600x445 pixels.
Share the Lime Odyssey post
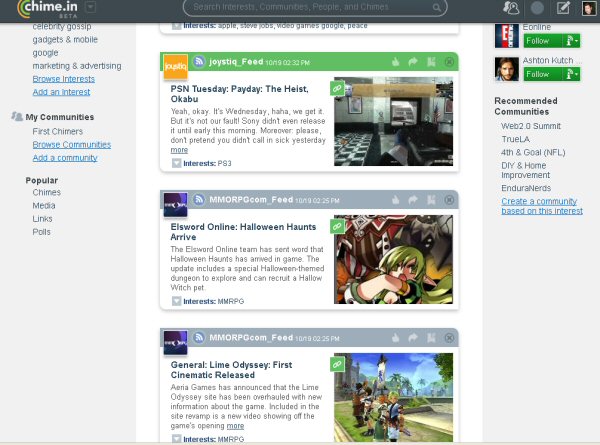click(x=413, y=337)
